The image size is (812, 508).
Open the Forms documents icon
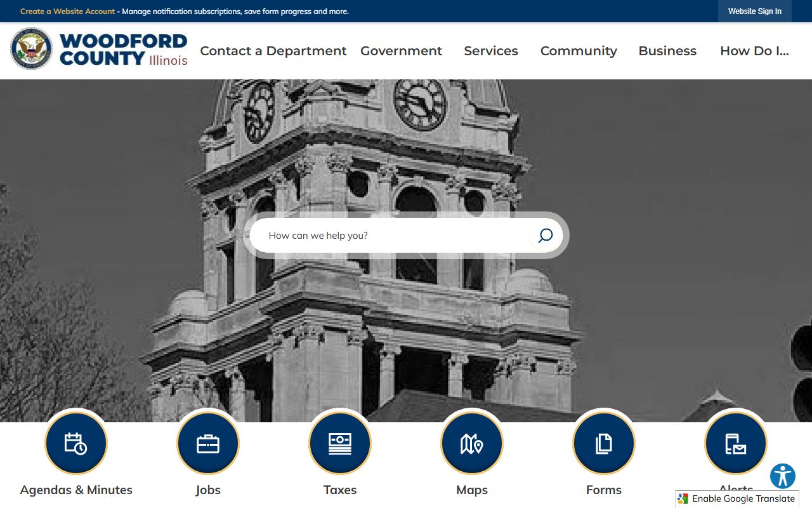pos(604,443)
